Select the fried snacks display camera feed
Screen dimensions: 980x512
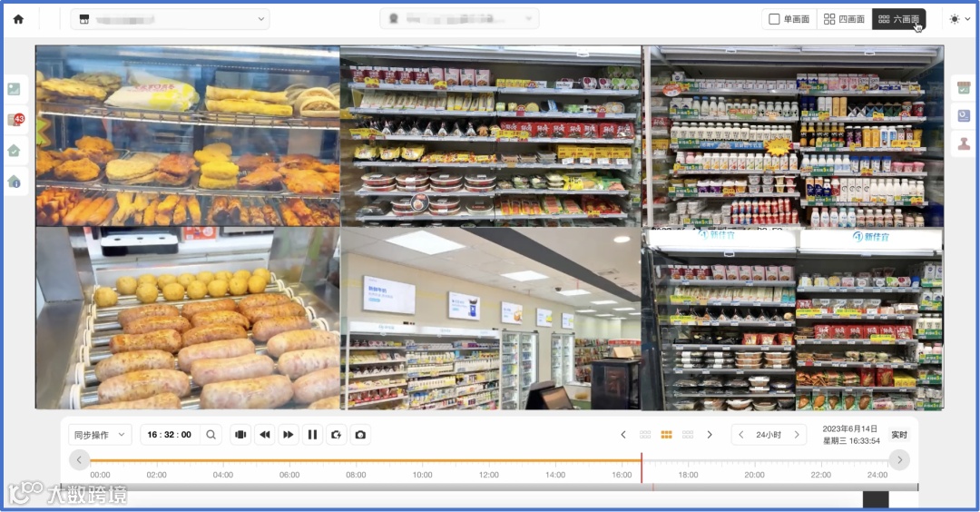coord(188,135)
